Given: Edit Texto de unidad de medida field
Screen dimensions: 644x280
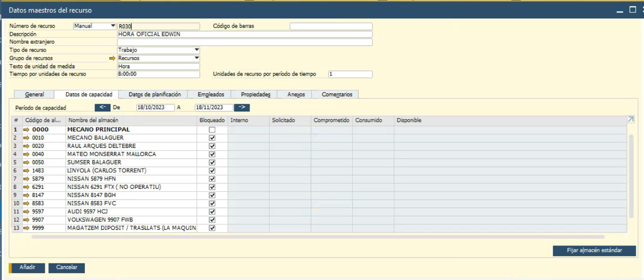Looking at the screenshot, I should 158,66.
